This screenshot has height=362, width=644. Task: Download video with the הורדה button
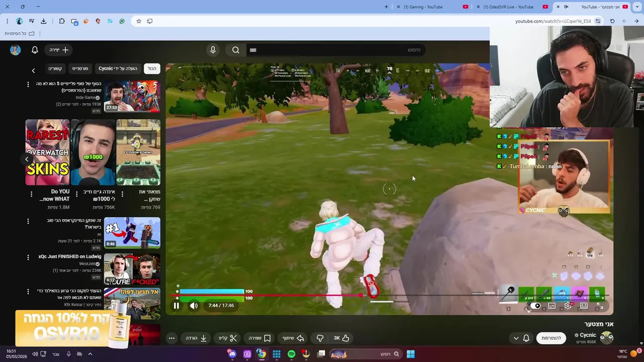pyautogui.click(x=196, y=338)
